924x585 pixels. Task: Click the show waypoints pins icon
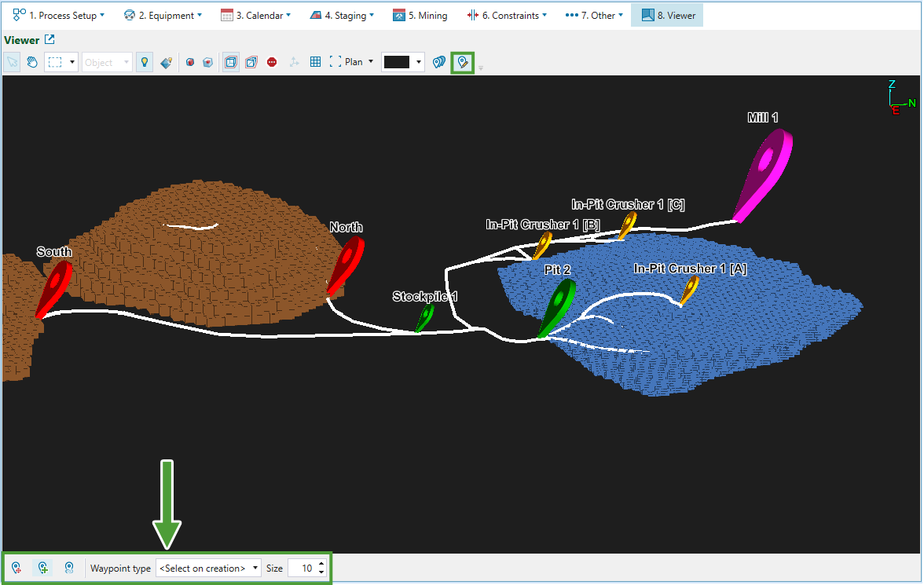439,62
